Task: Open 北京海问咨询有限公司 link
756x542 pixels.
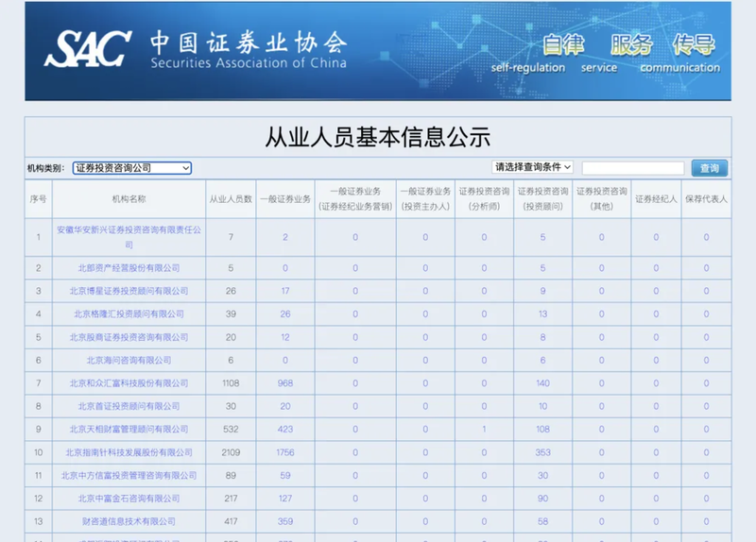Action: point(129,360)
